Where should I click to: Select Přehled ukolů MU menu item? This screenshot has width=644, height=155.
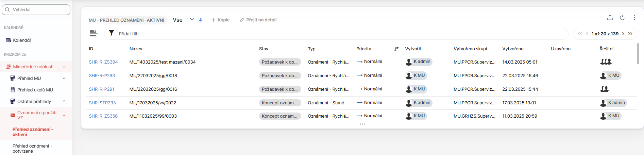point(35,90)
